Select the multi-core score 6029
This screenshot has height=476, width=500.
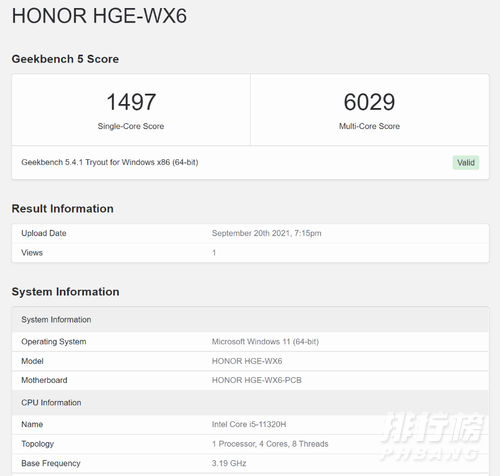(369, 102)
